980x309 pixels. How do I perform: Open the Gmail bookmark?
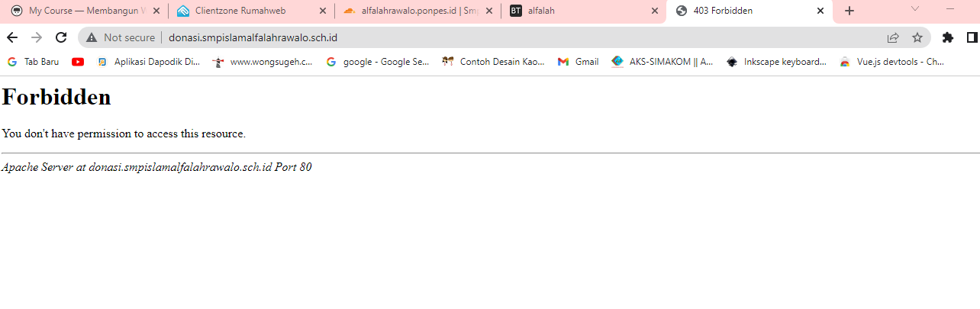[x=579, y=62]
